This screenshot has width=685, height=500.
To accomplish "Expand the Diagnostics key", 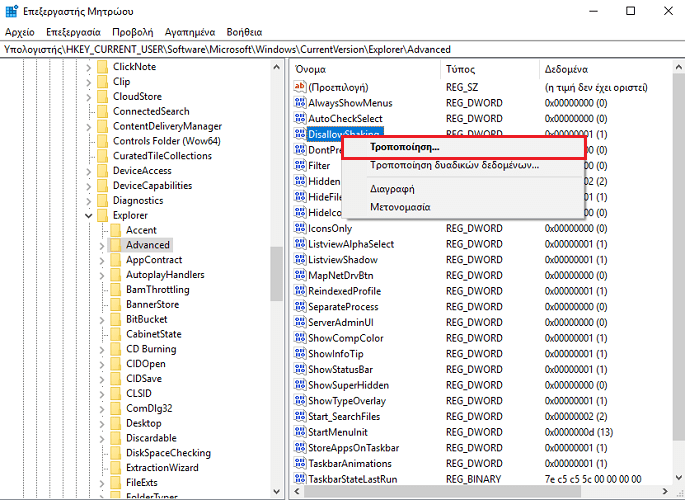I will tap(89, 201).
